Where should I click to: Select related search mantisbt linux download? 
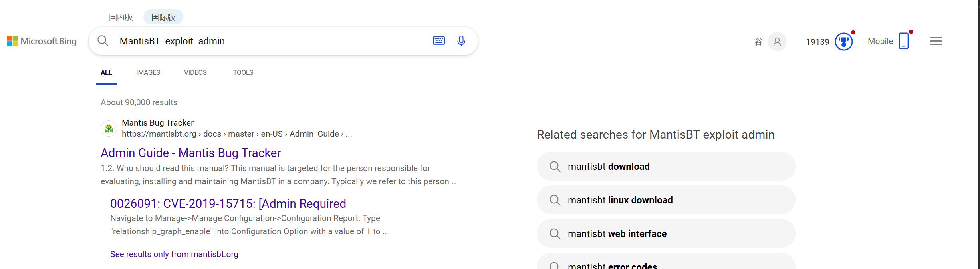[x=666, y=200]
